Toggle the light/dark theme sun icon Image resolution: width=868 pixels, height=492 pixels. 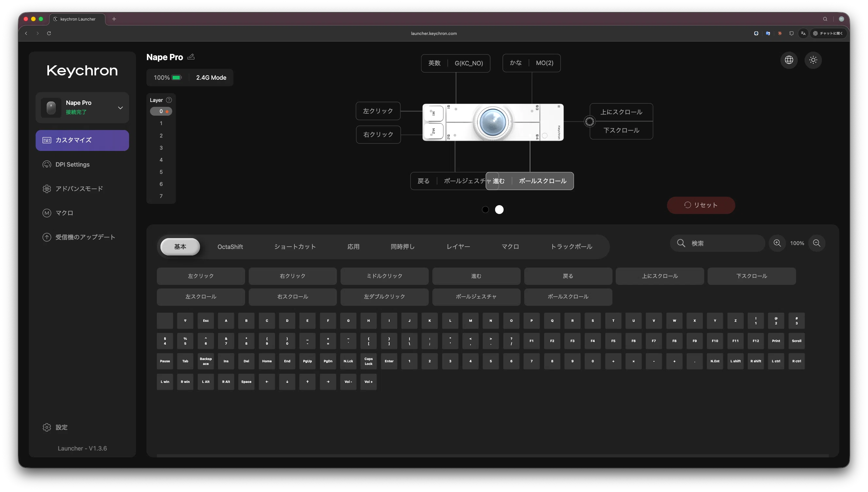(813, 60)
